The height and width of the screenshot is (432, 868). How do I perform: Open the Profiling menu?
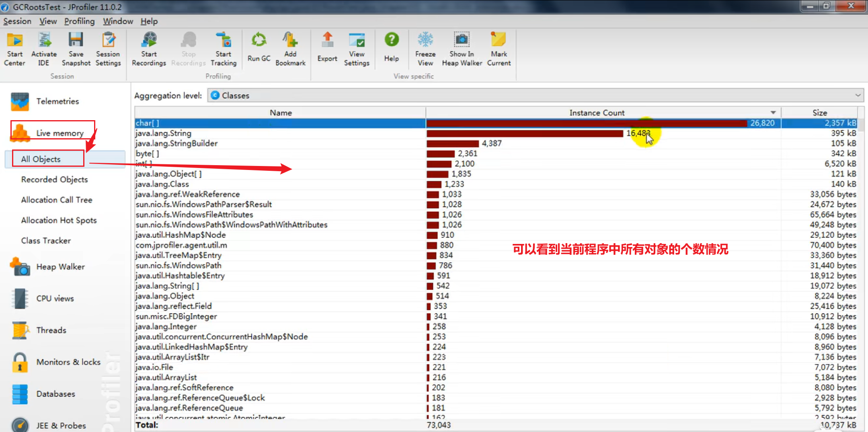click(79, 21)
